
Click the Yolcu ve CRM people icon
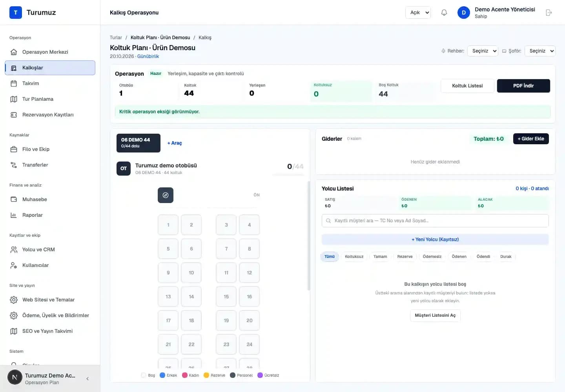pyautogui.click(x=14, y=250)
